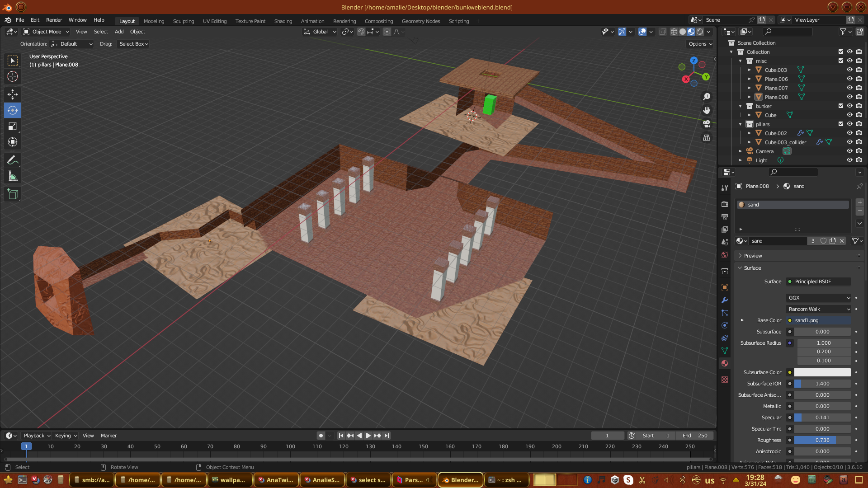Toggle camera view in viewport
The width and height of the screenshot is (868, 488).
707,124
